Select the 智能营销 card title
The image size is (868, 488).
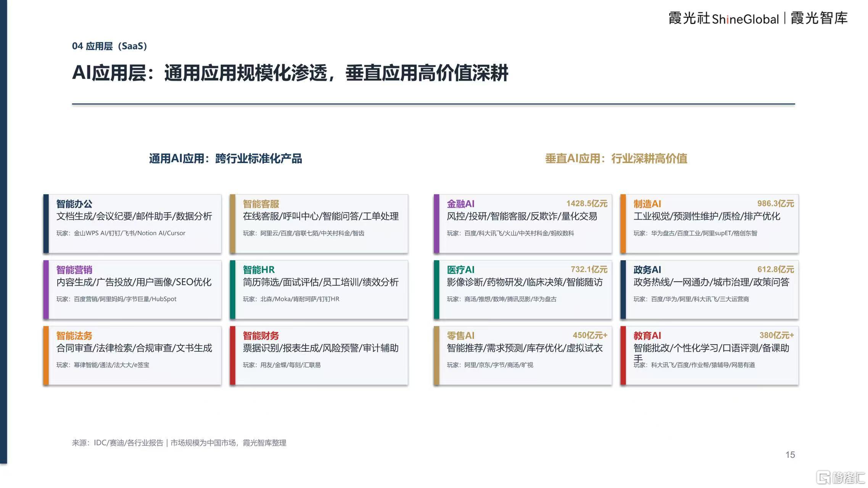pos(74,270)
